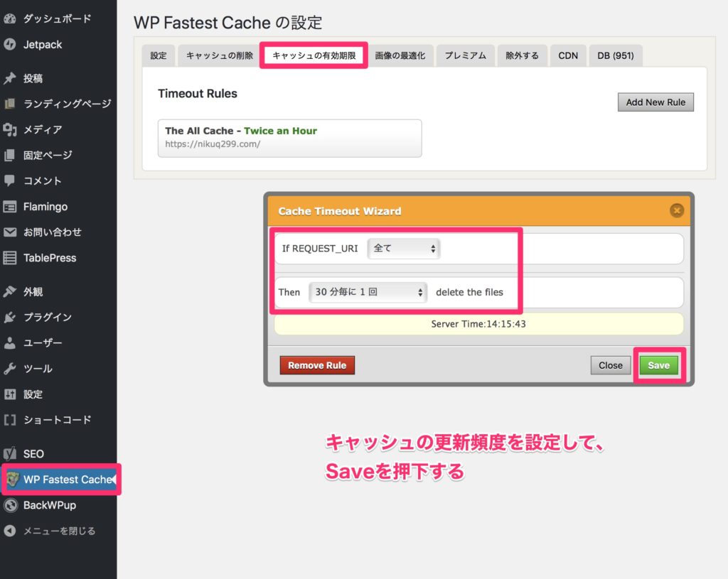
Task: Click the メディア media icon
Action: point(10,129)
